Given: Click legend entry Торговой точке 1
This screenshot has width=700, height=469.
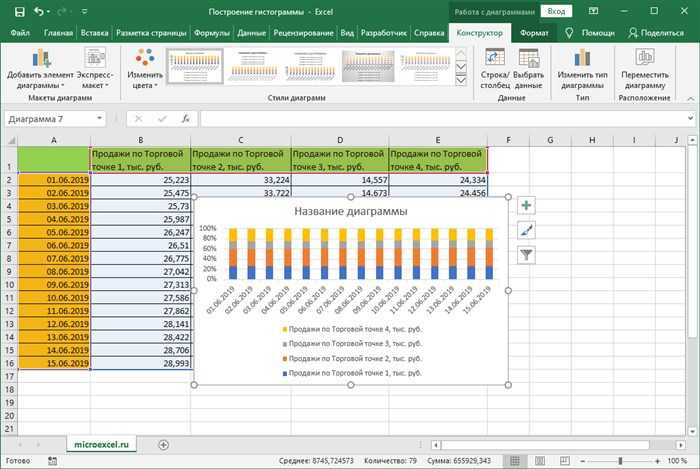Looking at the screenshot, I should click(x=352, y=373).
